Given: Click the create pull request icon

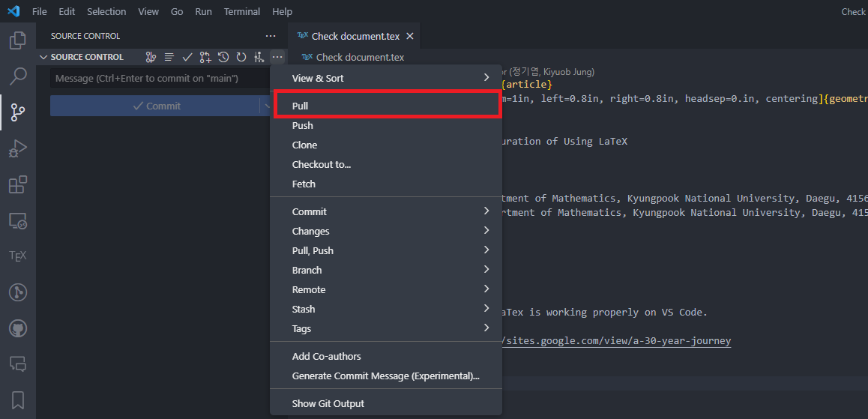Looking at the screenshot, I should point(205,57).
